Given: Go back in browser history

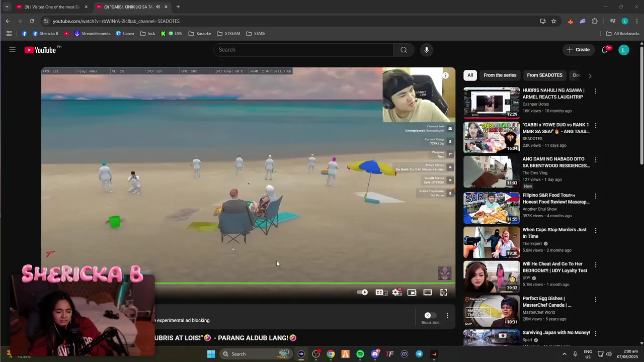Looking at the screenshot, I should [8, 21].
